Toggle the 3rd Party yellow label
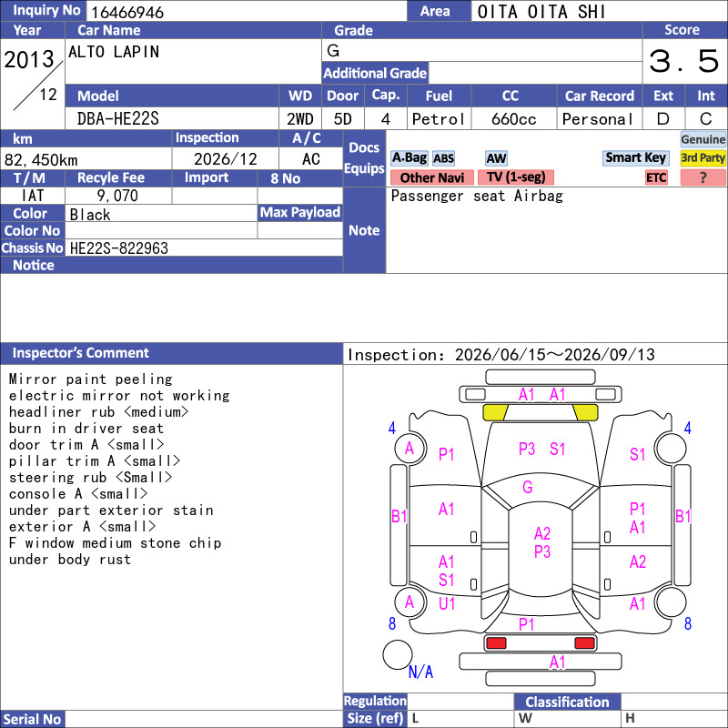Viewport: 728px width, 728px height. coord(703,157)
